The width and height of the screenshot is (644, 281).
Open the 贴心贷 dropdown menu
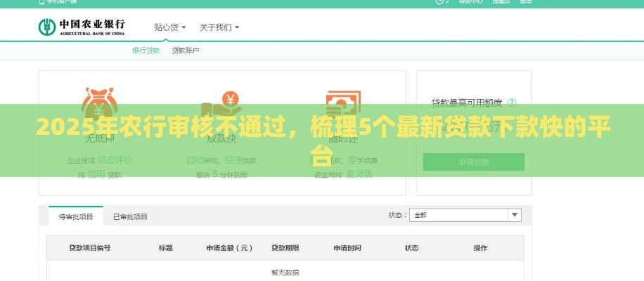tap(170, 27)
